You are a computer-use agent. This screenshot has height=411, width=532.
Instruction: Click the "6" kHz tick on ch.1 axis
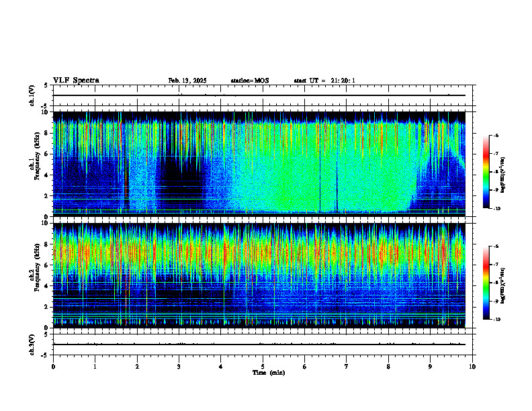pyautogui.click(x=46, y=154)
